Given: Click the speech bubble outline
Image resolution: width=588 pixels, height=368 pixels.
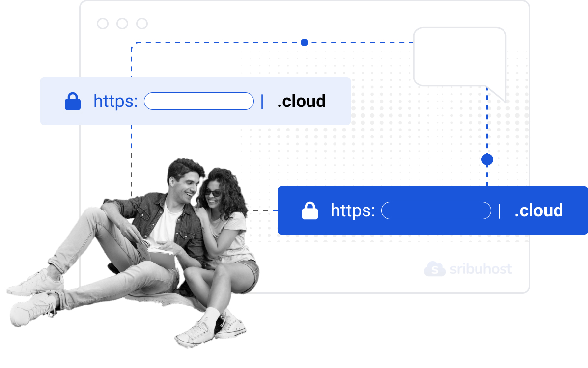Looking at the screenshot, I should (460, 64).
